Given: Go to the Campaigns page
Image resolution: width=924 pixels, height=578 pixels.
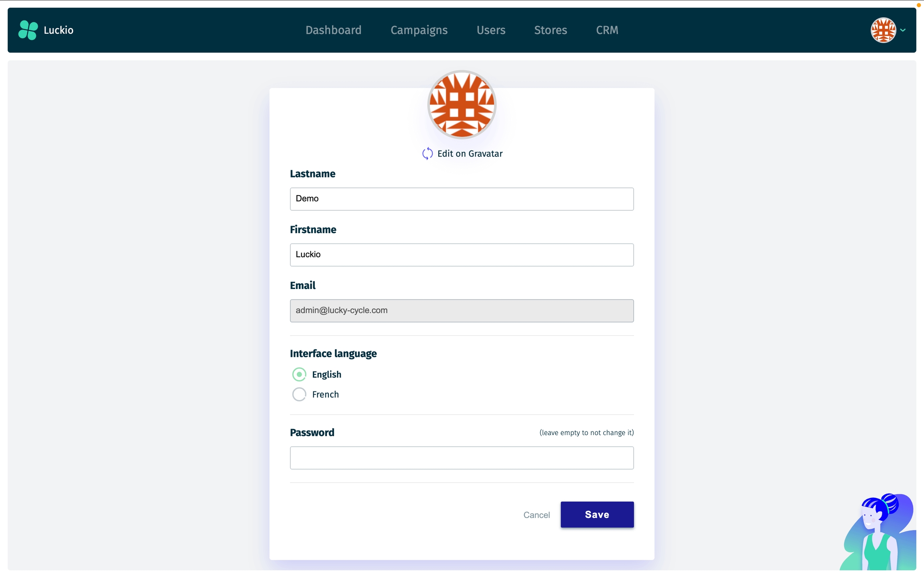Looking at the screenshot, I should tap(419, 30).
